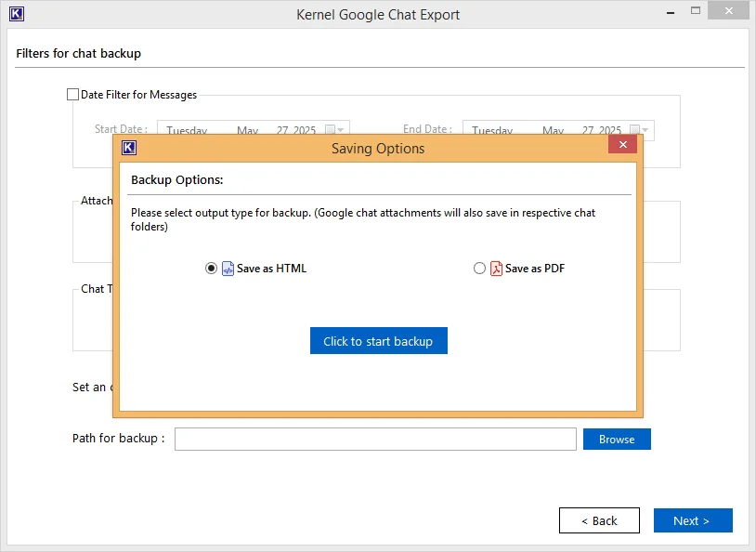Minimize the Kernel Google Chat Export window
The image size is (756, 552).
point(671,13)
